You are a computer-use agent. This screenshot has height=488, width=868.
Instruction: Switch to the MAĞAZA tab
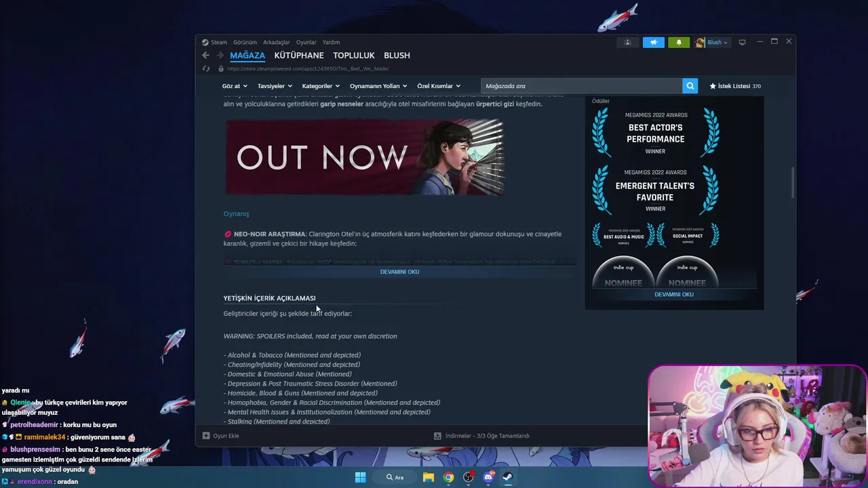(248, 56)
